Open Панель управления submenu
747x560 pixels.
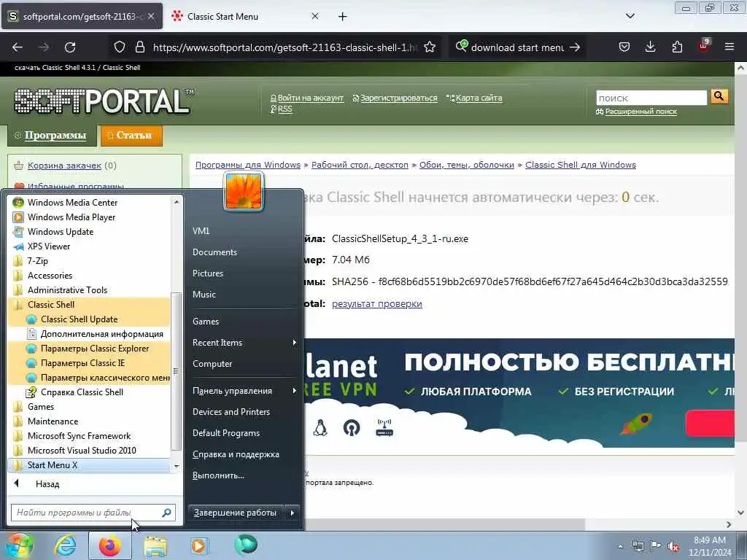244,391
